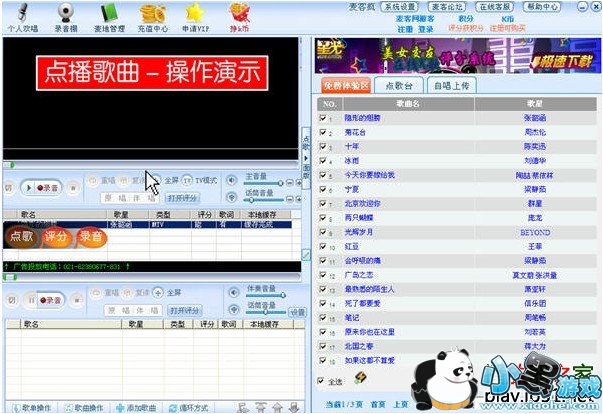Viewport: 603px width, 414px height.
Task: Click the 注册 link
Action: 405,29
